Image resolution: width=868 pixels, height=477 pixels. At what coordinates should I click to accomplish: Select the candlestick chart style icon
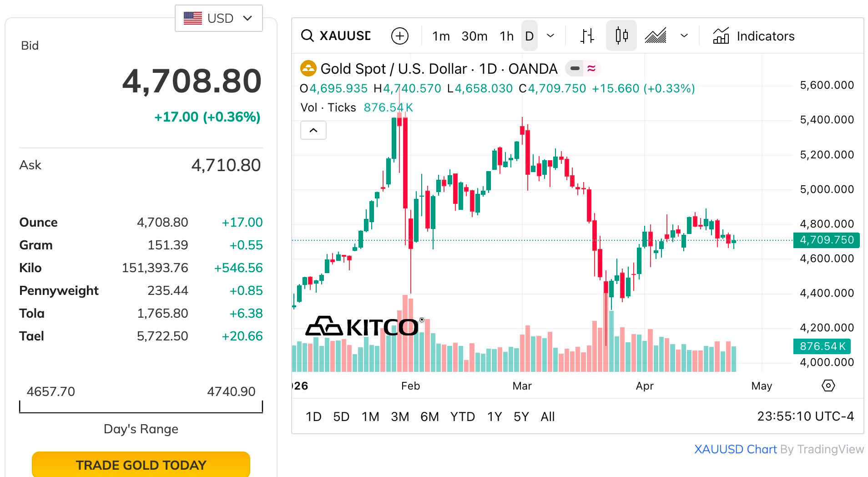621,36
